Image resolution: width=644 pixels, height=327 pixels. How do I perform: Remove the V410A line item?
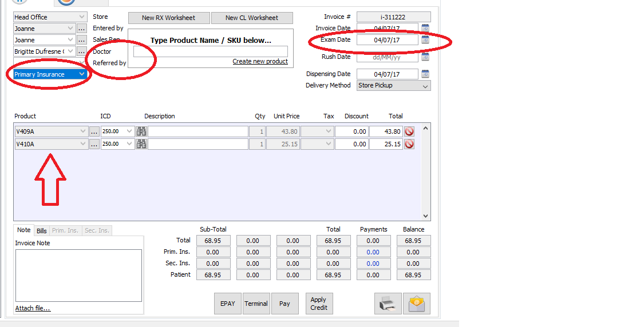(x=409, y=144)
